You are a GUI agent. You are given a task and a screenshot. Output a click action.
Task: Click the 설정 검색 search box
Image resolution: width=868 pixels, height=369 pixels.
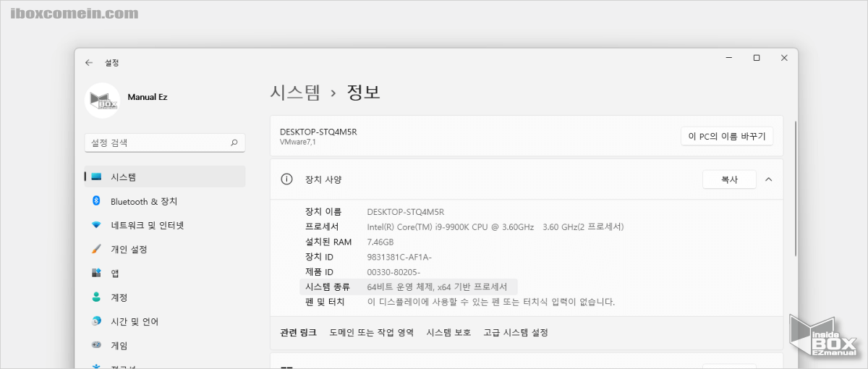coord(165,143)
